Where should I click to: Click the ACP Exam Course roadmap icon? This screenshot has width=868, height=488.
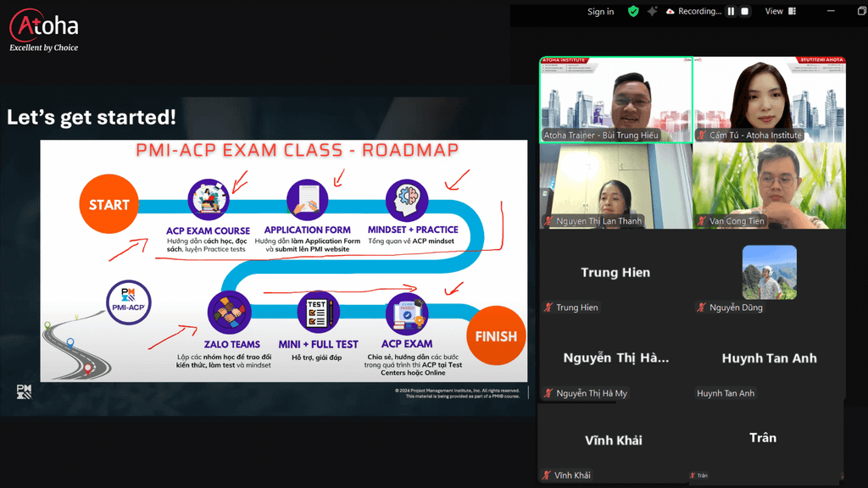click(209, 199)
